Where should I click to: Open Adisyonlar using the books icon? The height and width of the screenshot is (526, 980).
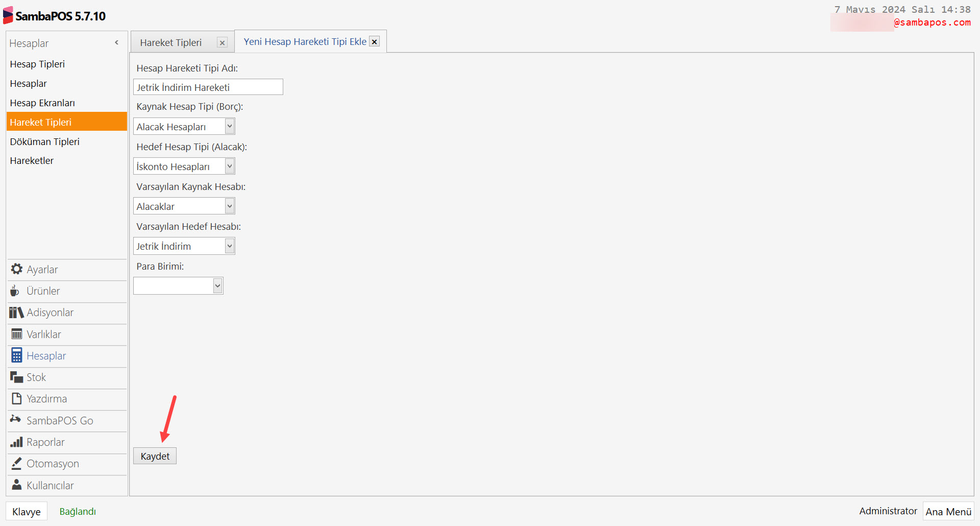click(x=16, y=313)
